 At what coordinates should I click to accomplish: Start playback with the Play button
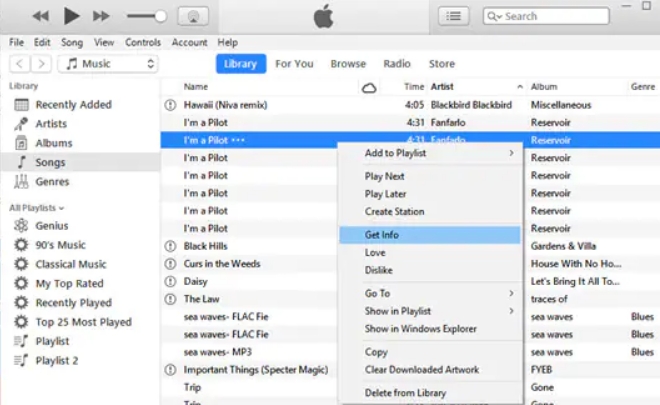pos(71,16)
